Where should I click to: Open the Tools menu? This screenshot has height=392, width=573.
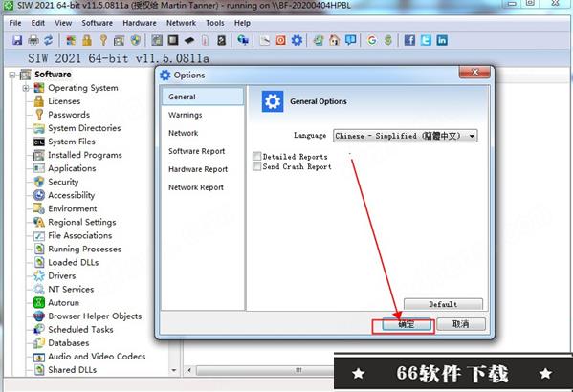(215, 23)
